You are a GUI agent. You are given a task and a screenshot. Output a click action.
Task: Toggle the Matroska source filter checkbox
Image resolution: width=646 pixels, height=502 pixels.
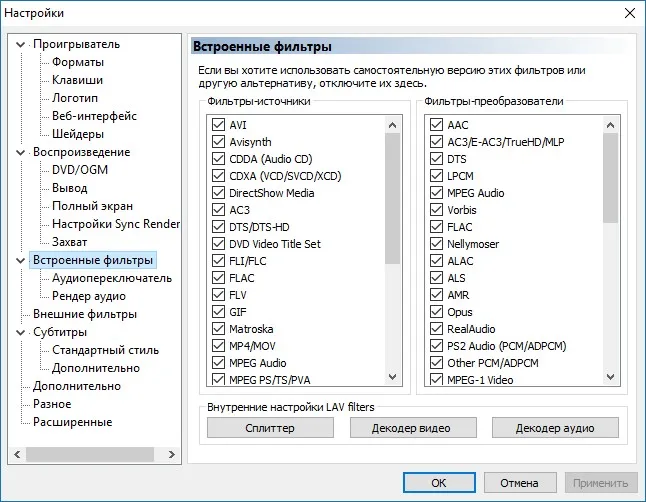coord(218,328)
